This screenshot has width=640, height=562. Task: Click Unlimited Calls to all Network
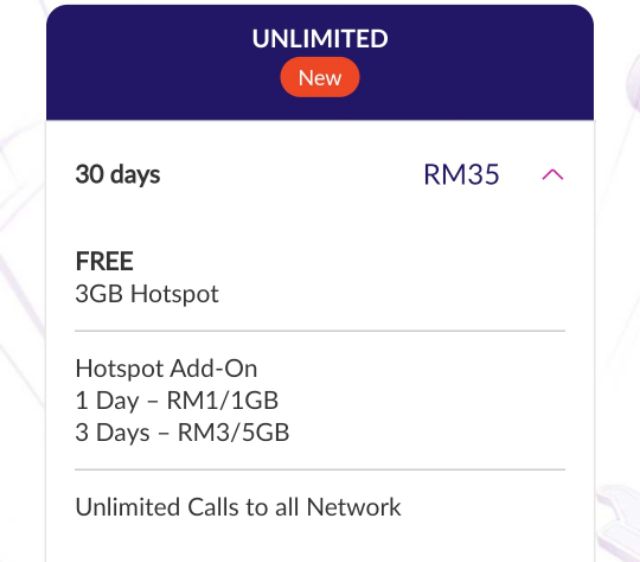pyautogui.click(x=238, y=507)
